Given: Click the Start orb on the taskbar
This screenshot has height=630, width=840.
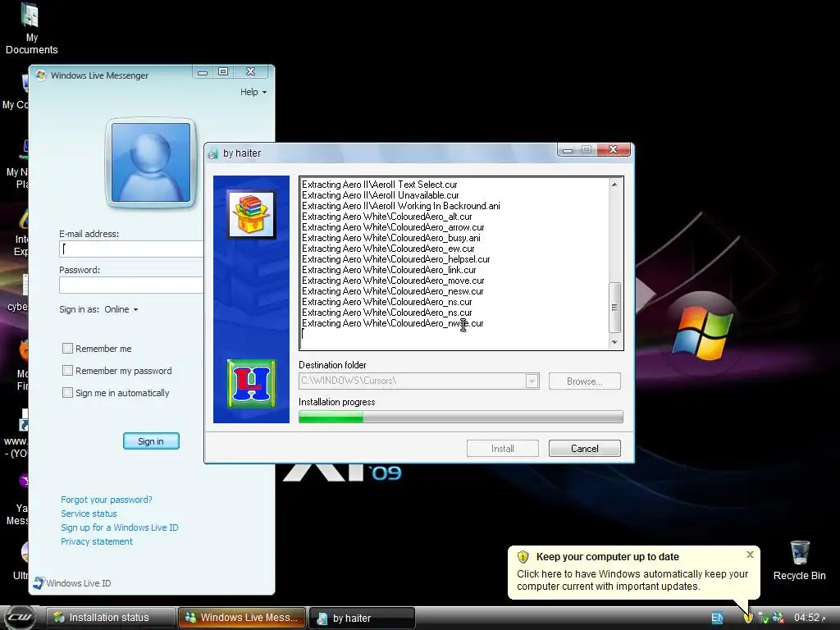Looking at the screenshot, I should 21,617.
